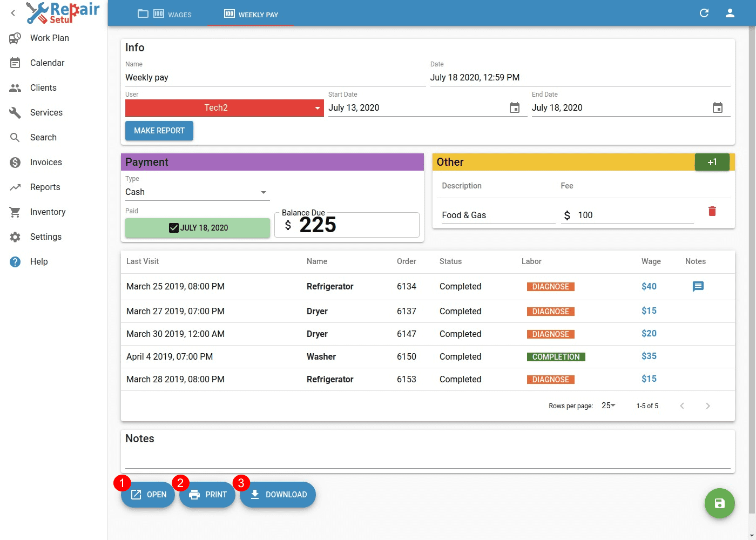
Task: Switch to Wages tab
Action: [165, 14]
